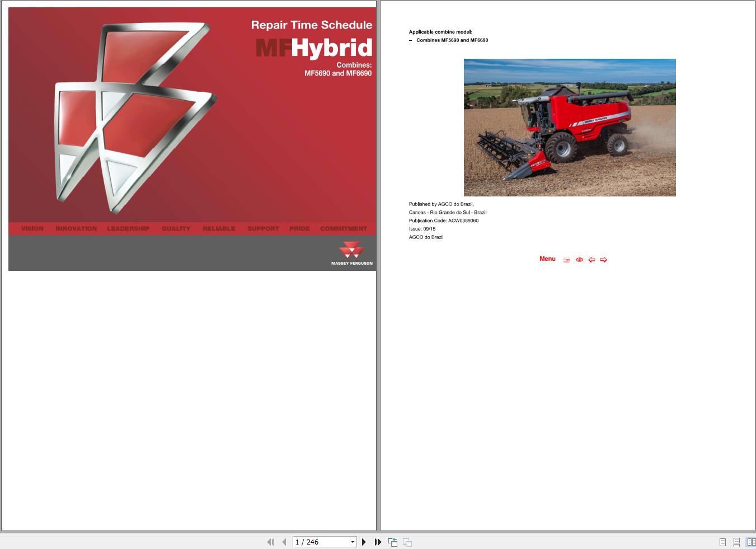Click 'Applicable combine model:' text
The width and height of the screenshot is (756, 549).
[440, 32]
